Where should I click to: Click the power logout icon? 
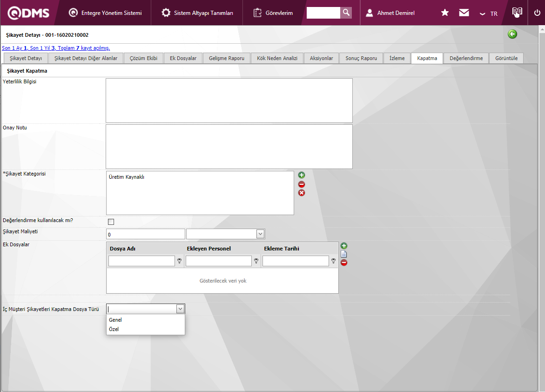[x=537, y=13]
